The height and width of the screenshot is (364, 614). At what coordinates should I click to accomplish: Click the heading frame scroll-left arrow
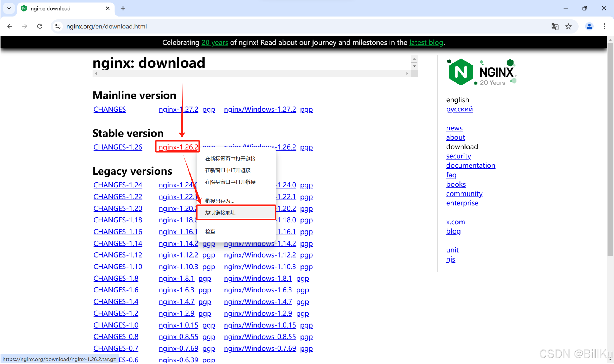pyautogui.click(x=96, y=73)
